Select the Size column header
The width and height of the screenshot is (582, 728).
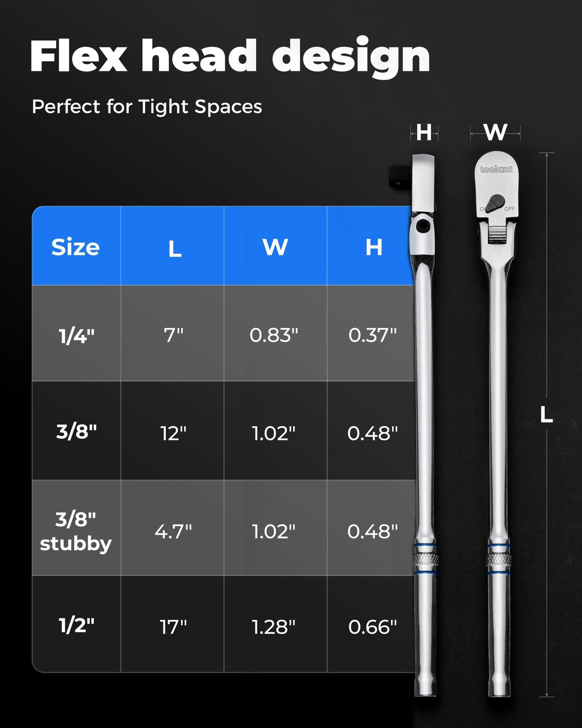[x=76, y=247]
